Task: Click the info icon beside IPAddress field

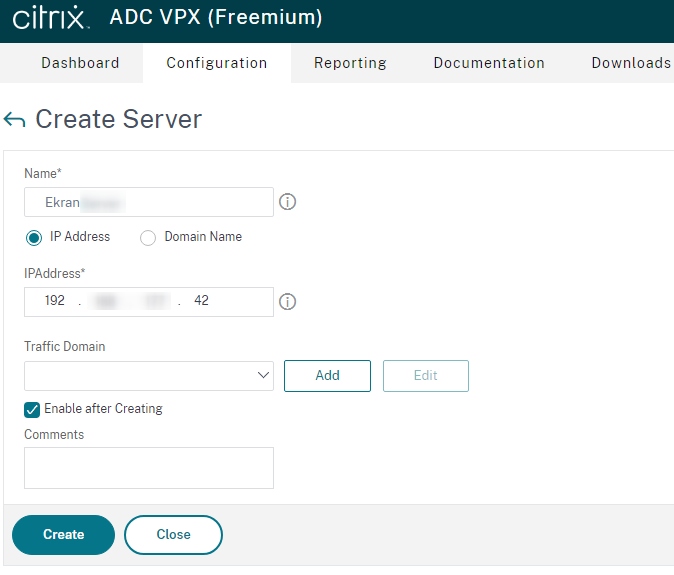Action: (x=287, y=301)
